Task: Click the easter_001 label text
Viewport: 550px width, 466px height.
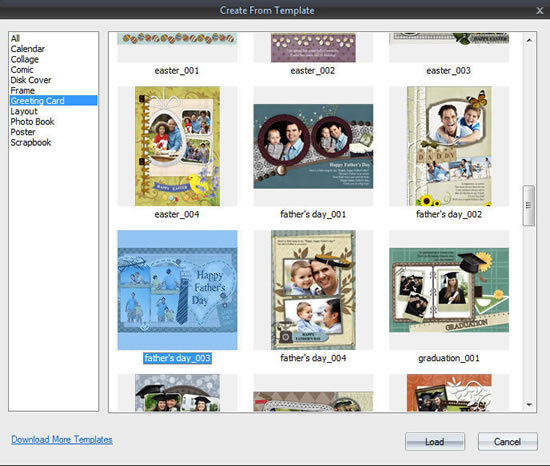Action: (177, 71)
